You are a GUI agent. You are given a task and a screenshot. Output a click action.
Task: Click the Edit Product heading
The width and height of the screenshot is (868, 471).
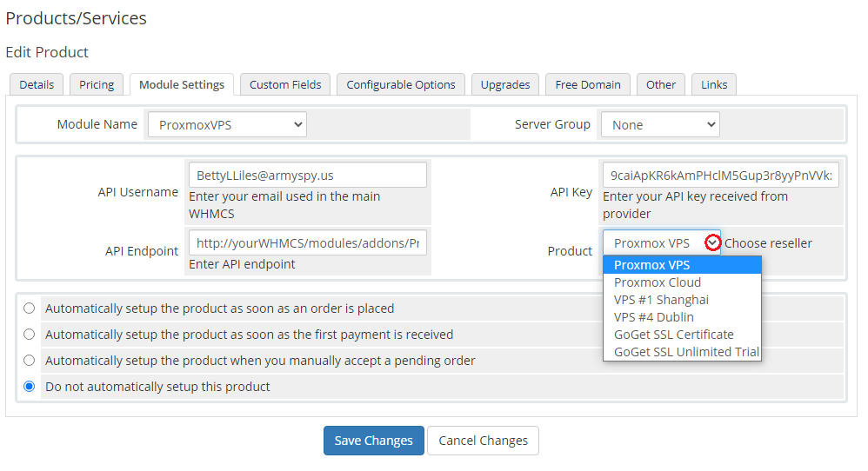pyautogui.click(x=47, y=52)
